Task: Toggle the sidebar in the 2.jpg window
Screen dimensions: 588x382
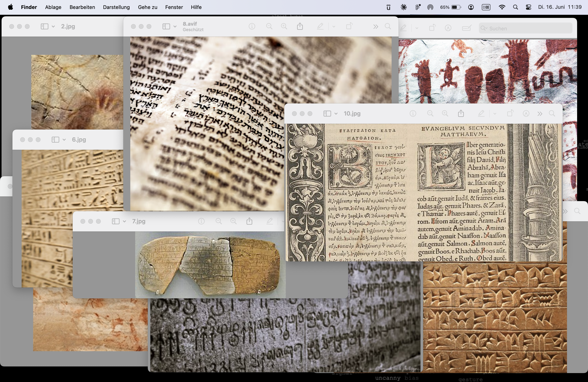Action: click(x=45, y=26)
